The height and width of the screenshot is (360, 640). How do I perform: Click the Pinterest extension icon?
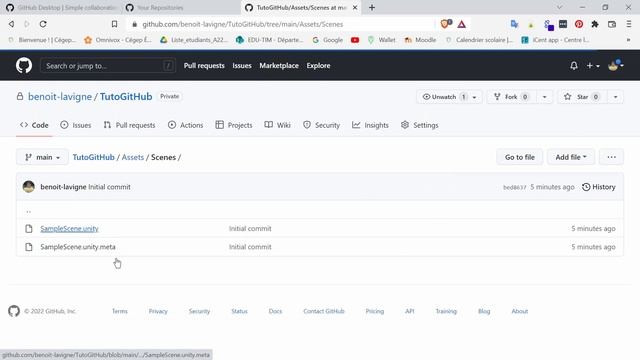pyautogui.click(x=579, y=24)
